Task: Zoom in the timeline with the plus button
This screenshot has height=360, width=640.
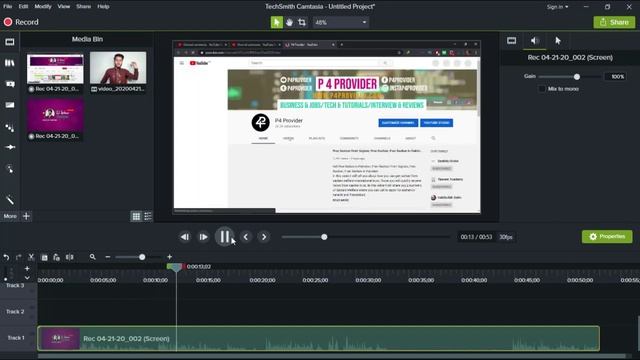Action: click(x=169, y=257)
